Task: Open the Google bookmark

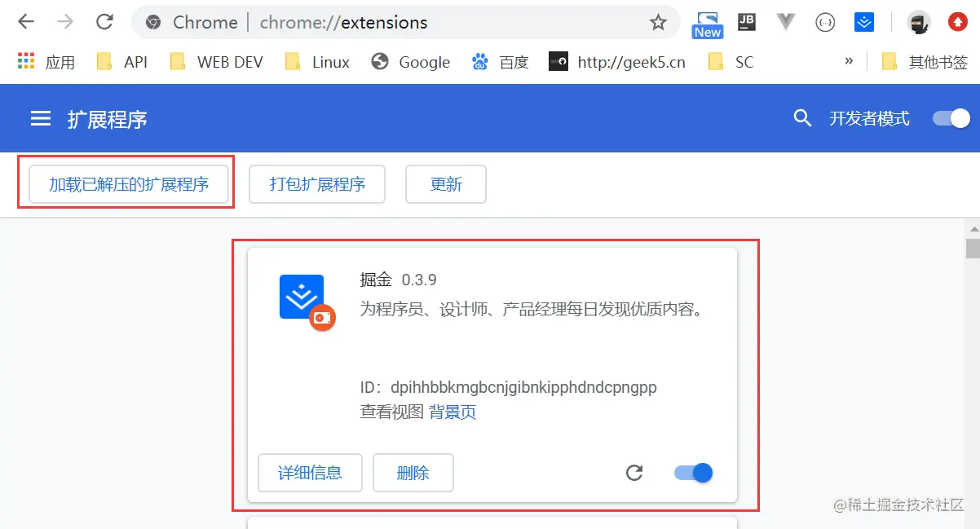Action: pyautogui.click(x=410, y=62)
